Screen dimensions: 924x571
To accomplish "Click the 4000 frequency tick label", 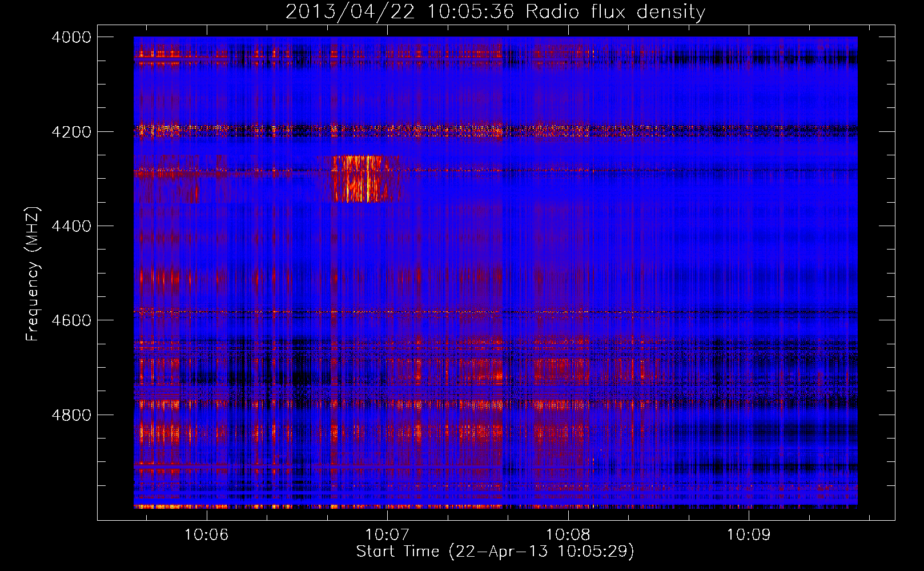I will tap(71, 38).
